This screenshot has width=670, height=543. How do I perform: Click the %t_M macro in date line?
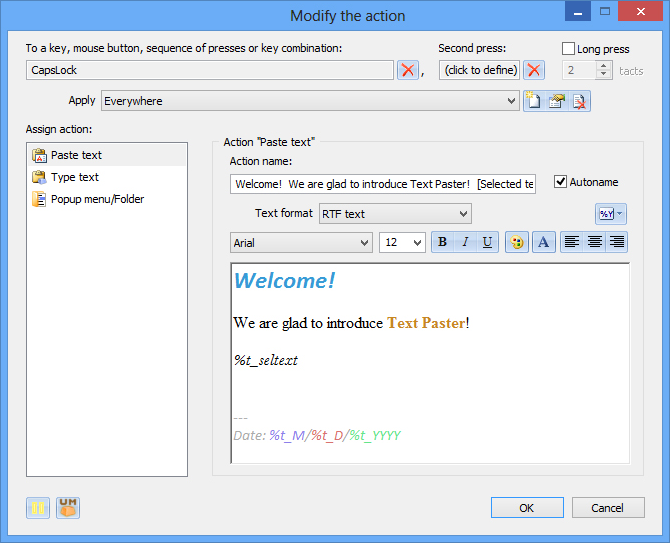tap(287, 435)
